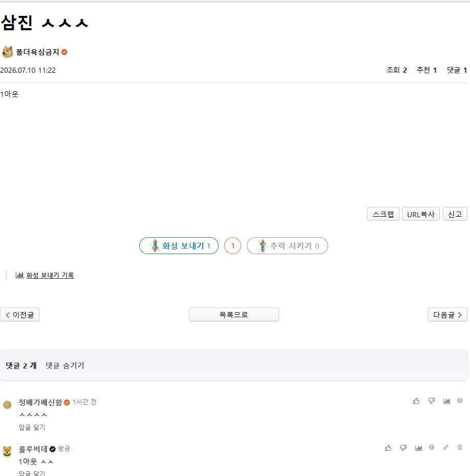This screenshot has height=476, width=470.
Task: View vote stats for 룰루비데's comment
Action: pyautogui.click(x=418, y=448)
